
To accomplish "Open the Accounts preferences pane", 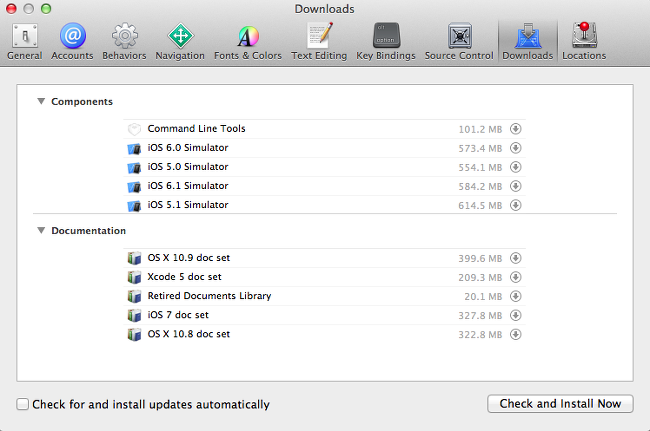I will [72, 42].
